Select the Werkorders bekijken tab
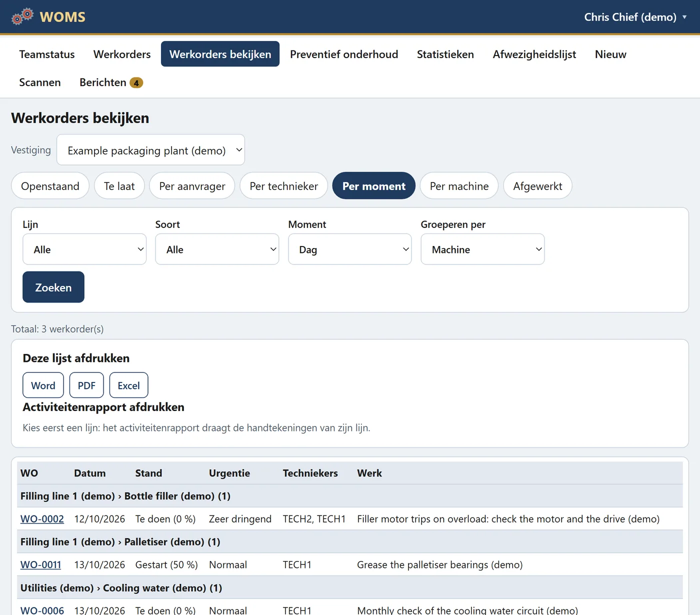This screenshot has height=615, width=700. pos(220,54)
